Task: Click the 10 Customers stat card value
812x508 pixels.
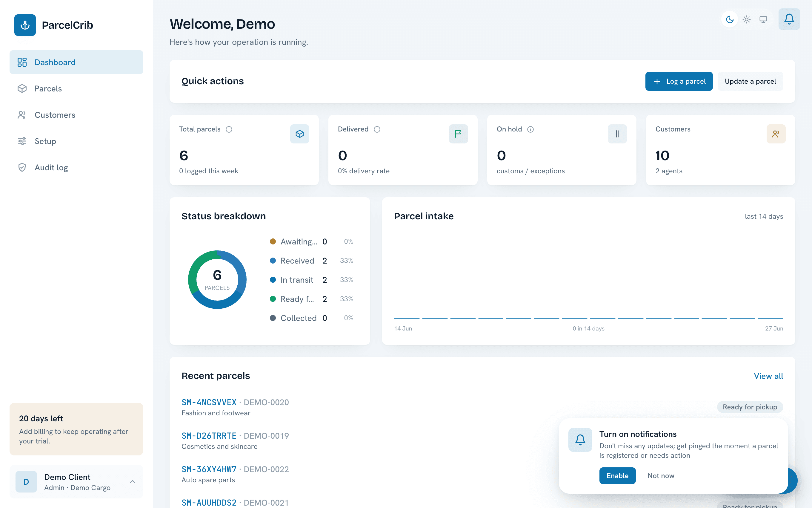Action: click(x=662, y=156)
